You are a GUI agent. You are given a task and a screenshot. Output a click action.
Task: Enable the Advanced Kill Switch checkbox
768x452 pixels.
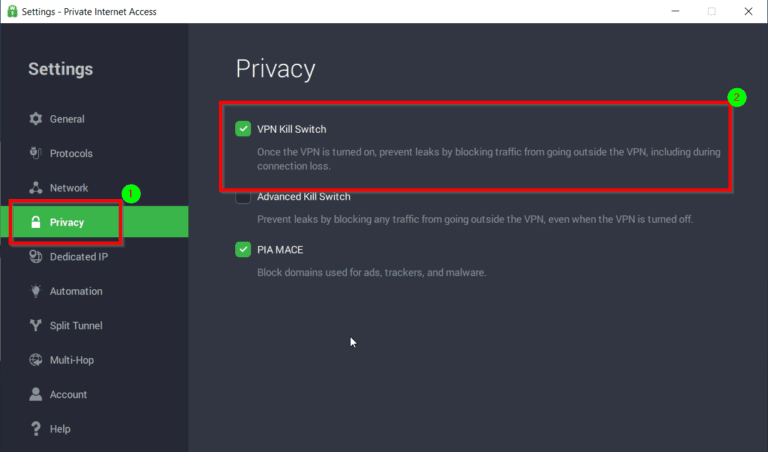pos(243,197)
